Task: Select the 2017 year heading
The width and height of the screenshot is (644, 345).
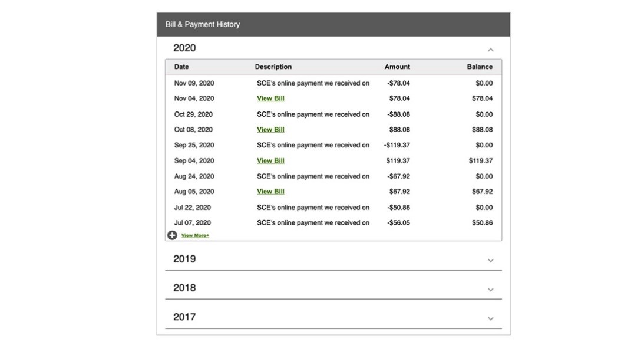Action: point(184,317)
